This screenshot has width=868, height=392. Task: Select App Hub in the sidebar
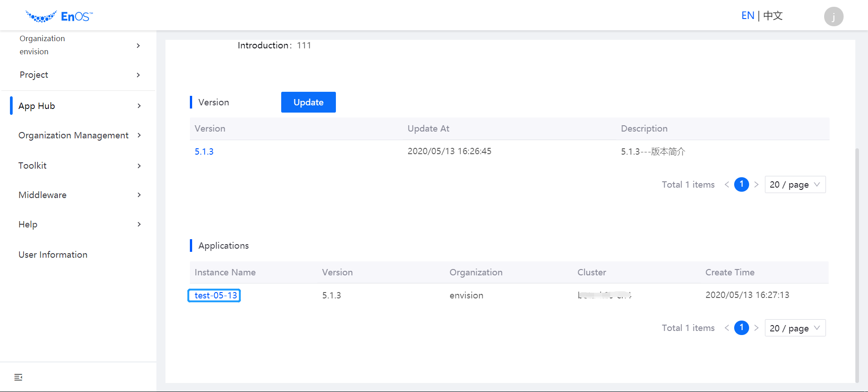37,106
